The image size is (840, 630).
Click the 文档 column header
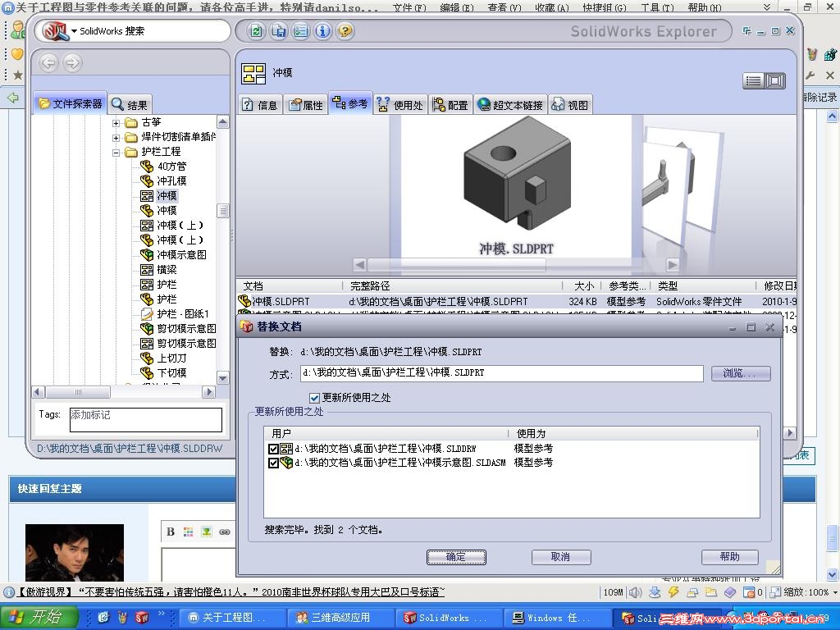point(290,286)
